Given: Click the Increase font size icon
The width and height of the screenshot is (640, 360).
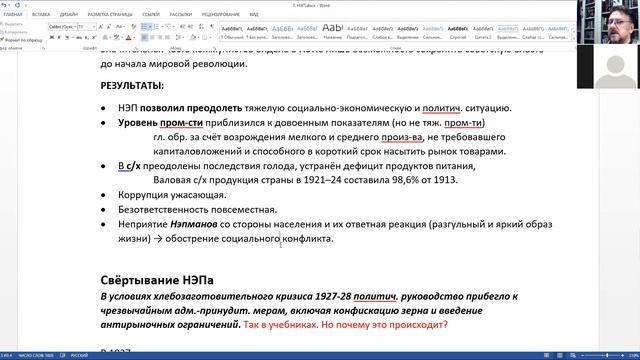Looking at the screenshot, I should point(100,27).
